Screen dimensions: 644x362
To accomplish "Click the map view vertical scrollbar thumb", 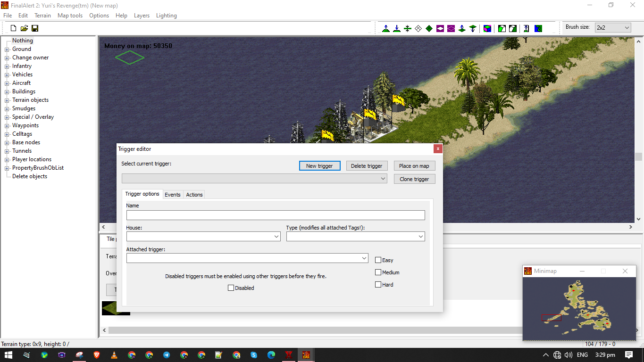I will coord(639,156).
